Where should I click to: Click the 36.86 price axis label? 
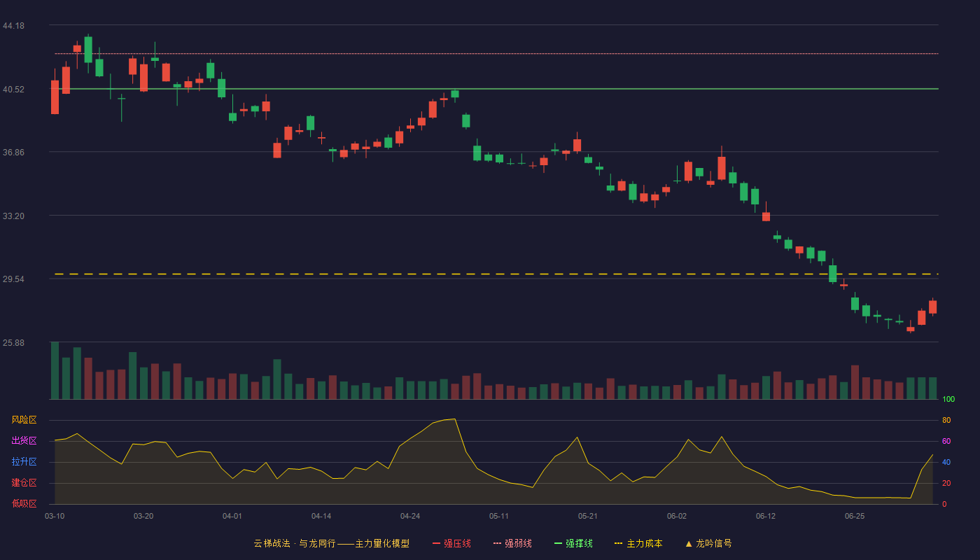13,153
